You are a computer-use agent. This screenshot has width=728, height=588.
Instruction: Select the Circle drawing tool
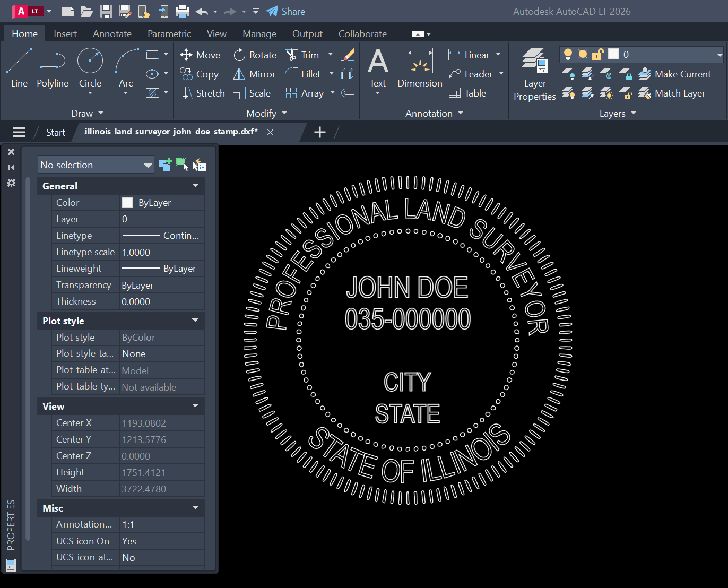(x=90, y=67)
